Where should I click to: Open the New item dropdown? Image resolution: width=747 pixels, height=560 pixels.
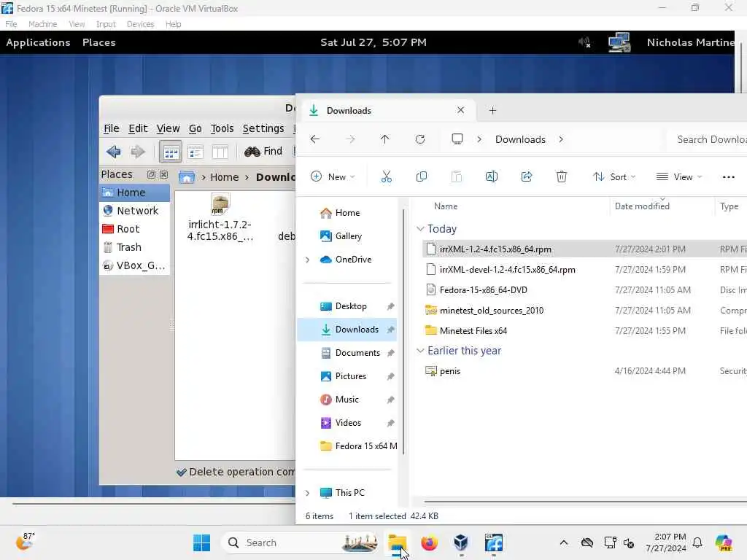coord(333,176)
